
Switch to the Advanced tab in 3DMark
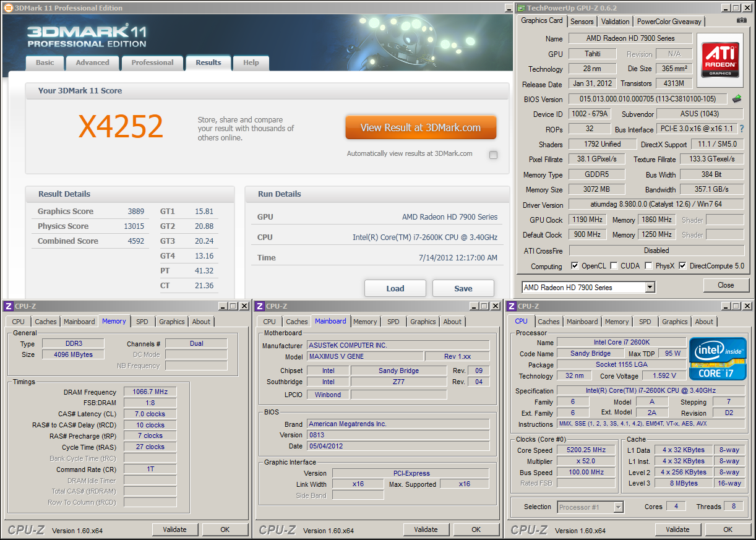(x=92, y=62)
